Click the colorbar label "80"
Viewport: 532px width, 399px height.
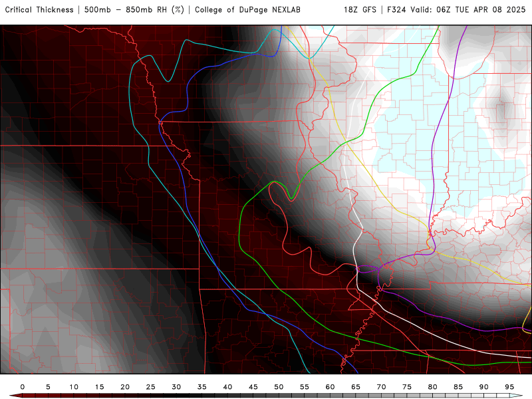click(x=433, y=387)
